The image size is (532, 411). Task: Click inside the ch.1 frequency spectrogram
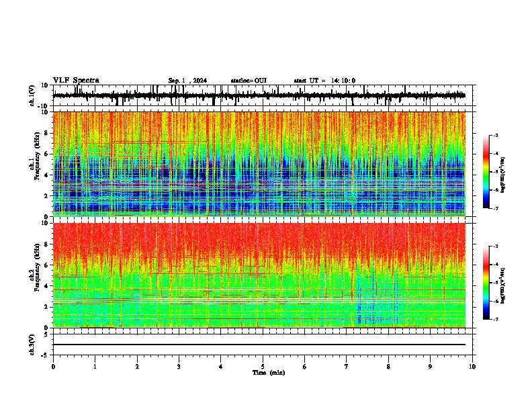click(259, 164)
